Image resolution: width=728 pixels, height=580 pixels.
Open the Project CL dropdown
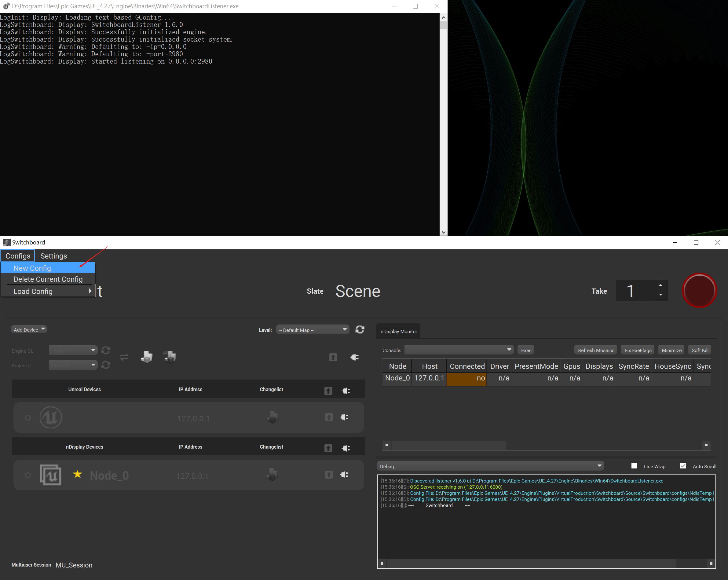click(73, 365)
